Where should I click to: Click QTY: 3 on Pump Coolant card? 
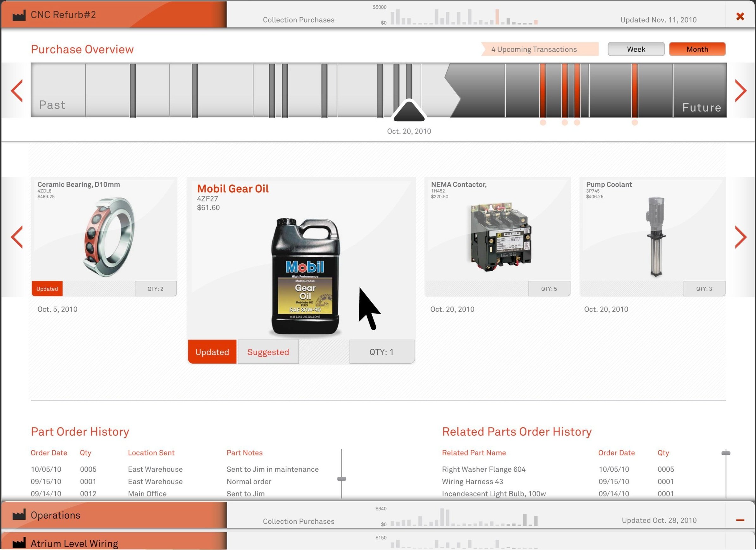point(704,289)
